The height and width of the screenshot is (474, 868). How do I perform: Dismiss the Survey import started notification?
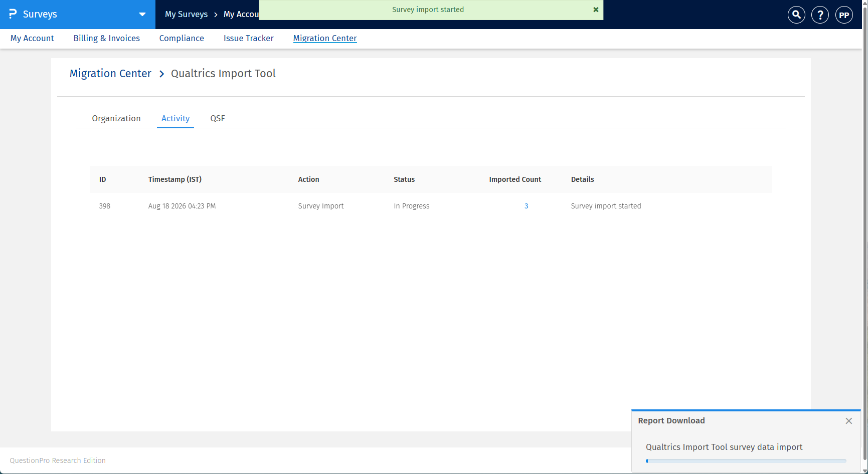point(596,10)
